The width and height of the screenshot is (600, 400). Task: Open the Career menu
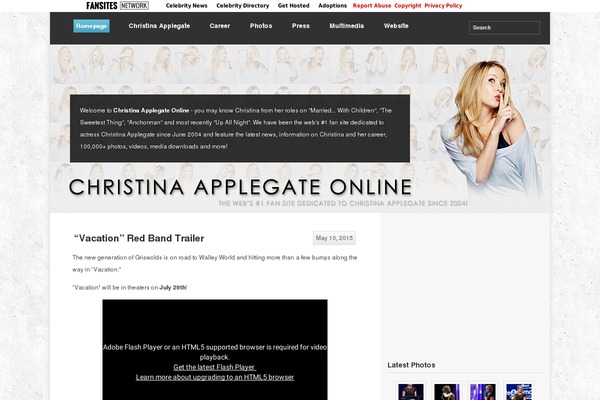(220, 26)
